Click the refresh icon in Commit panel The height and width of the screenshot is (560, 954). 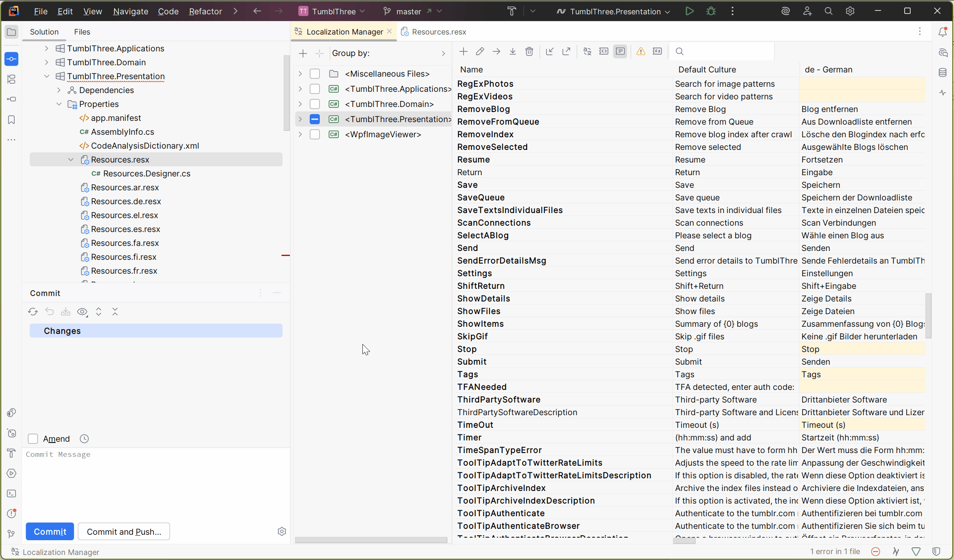[33, 312]
